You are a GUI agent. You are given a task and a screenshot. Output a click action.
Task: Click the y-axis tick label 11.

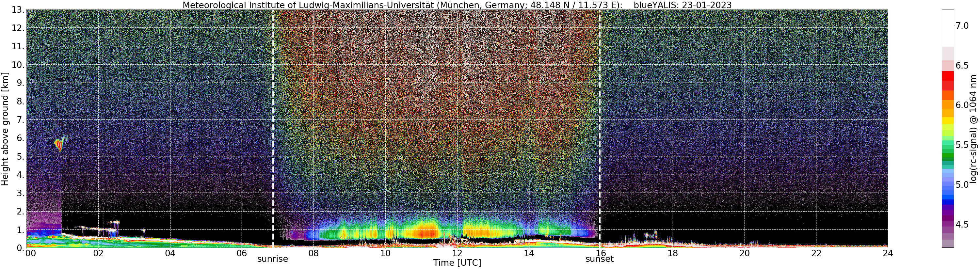point(18,46)
